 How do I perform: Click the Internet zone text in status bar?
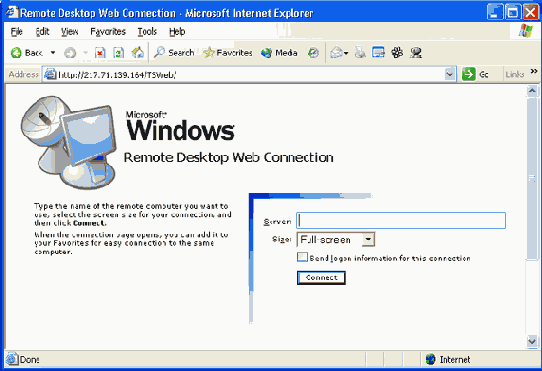point(455,360)
